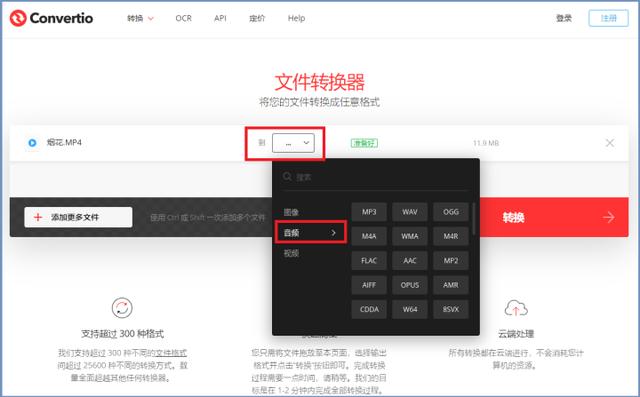Choose AMR format
Viewport: 640px width, 397px height.
click(451, 285)
